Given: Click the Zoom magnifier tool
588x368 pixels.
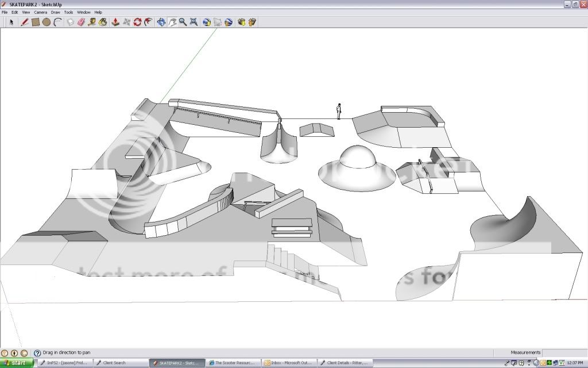Looking at the screenshot, I should pyautogui.click(x=183, y=22).
